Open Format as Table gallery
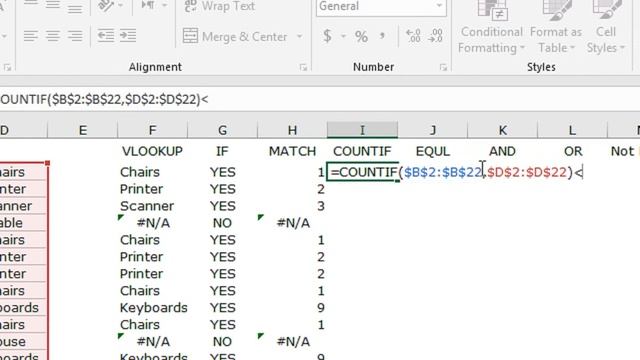The image size is (640, 360). (556, 28)
